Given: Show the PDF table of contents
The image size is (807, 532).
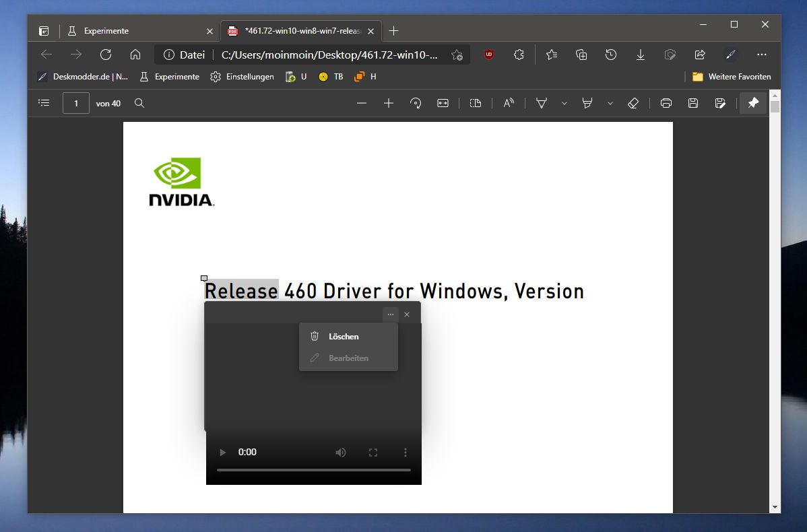Looking at the screenshot, I should (44, 103).
